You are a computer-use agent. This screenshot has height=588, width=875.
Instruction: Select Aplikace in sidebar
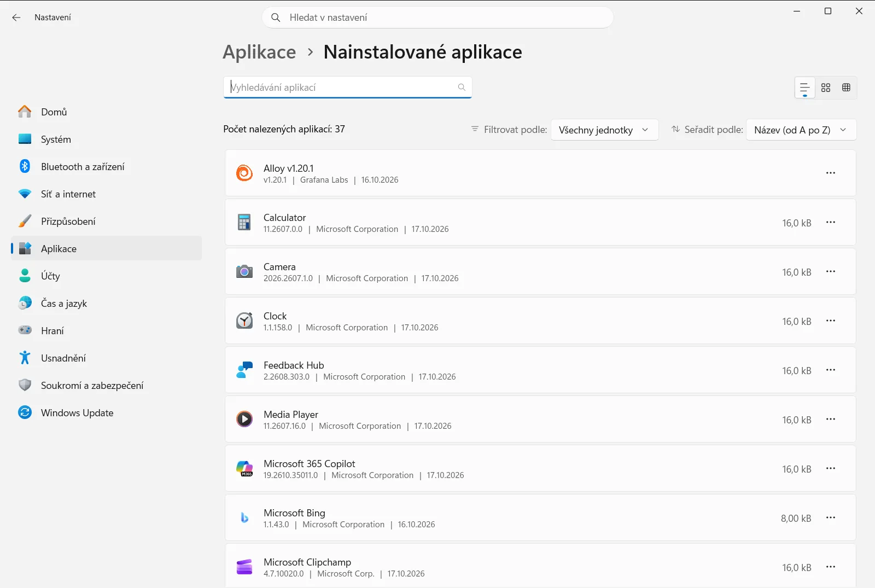coord(106,249)
